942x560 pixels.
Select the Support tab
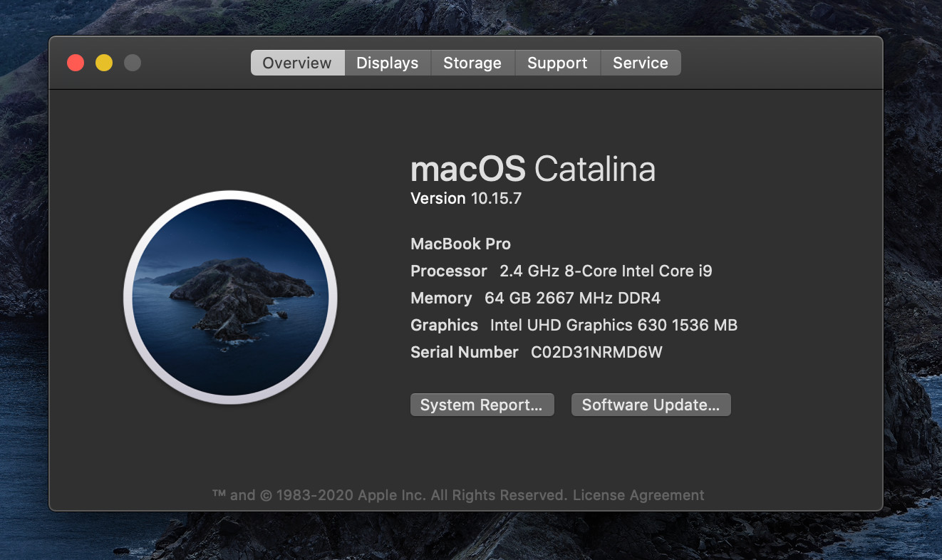tap(557, 63)
